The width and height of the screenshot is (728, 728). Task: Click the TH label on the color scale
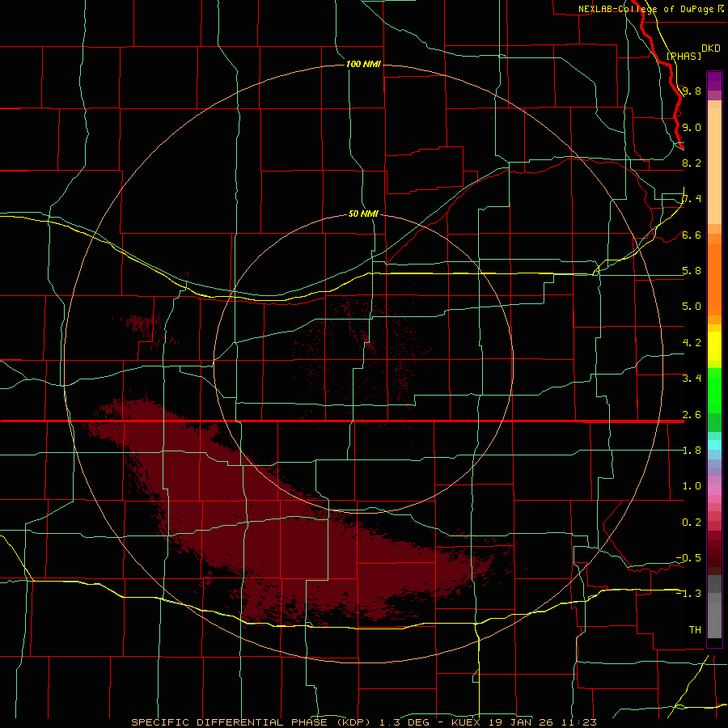(x=695, y=630)
